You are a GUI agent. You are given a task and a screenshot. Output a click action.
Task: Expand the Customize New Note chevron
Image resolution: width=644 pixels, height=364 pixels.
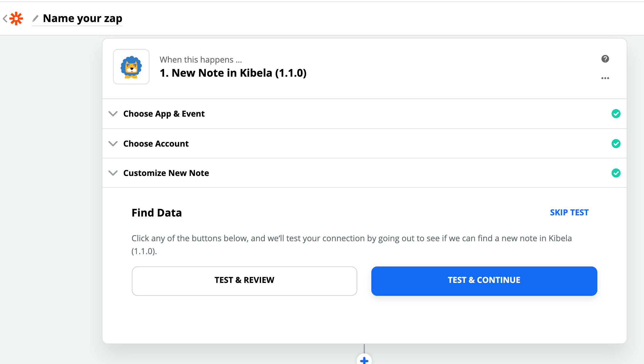tap(113, 173)
